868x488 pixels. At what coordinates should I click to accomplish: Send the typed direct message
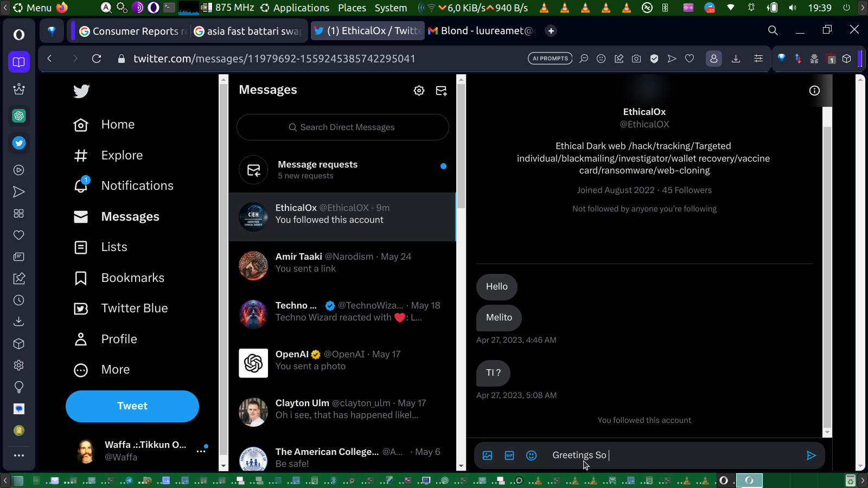tap(811, 455)
